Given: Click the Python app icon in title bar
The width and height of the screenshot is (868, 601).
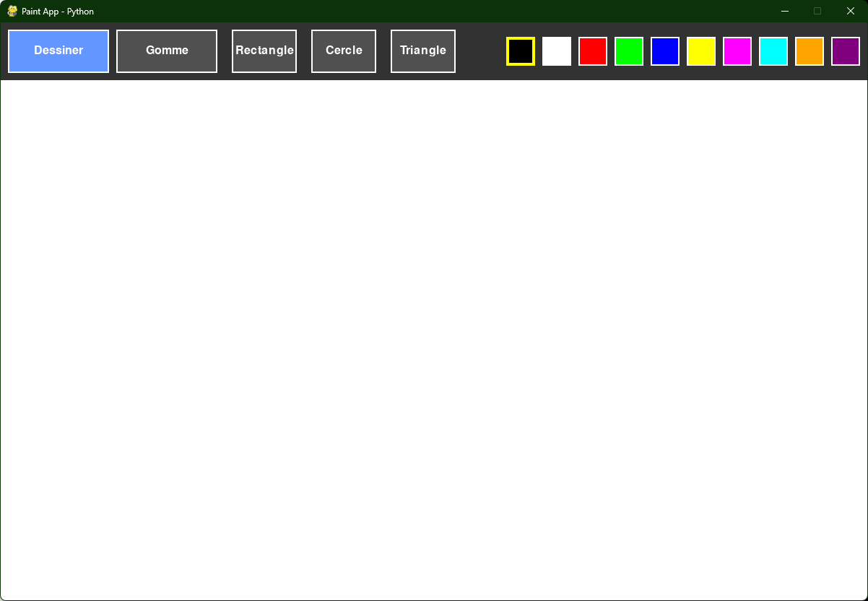Looking at the screenshot, I should [x=12, y=12].
